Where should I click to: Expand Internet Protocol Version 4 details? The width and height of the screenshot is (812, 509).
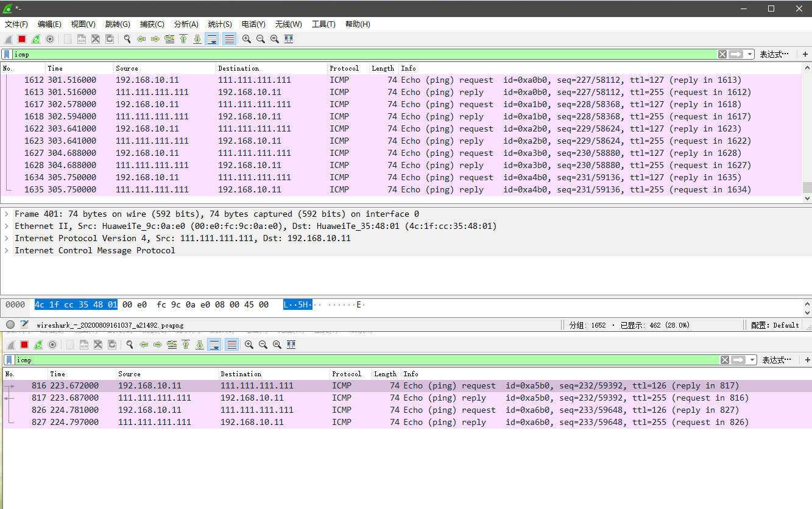[7, 238]
